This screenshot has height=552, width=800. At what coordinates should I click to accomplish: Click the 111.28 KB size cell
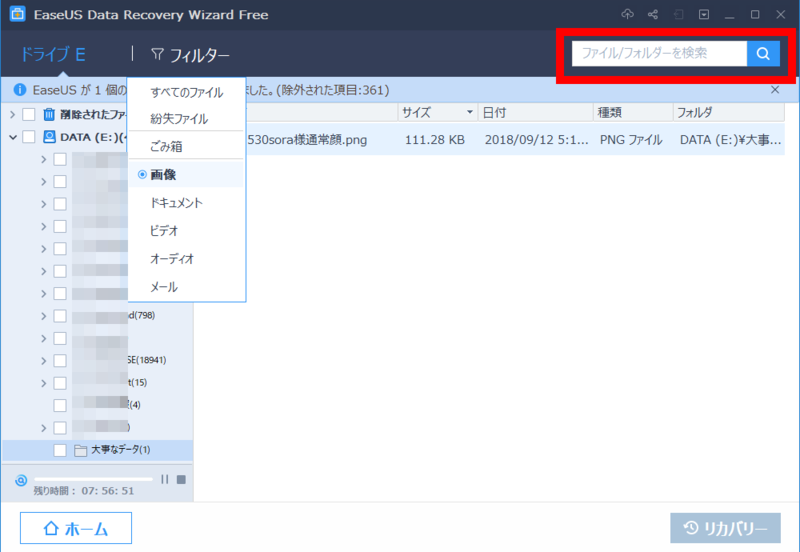tap(435, 140)
